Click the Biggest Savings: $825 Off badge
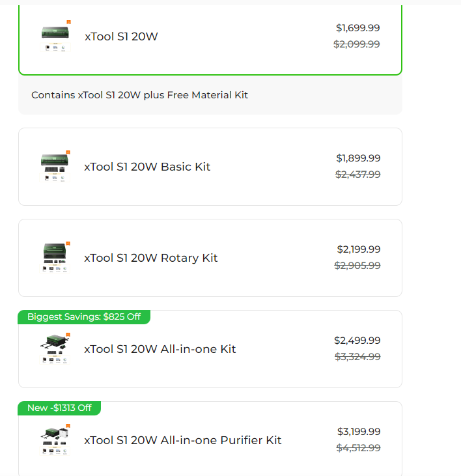The width and height of the screenshot is (461, 476). (x=84, y=317)
